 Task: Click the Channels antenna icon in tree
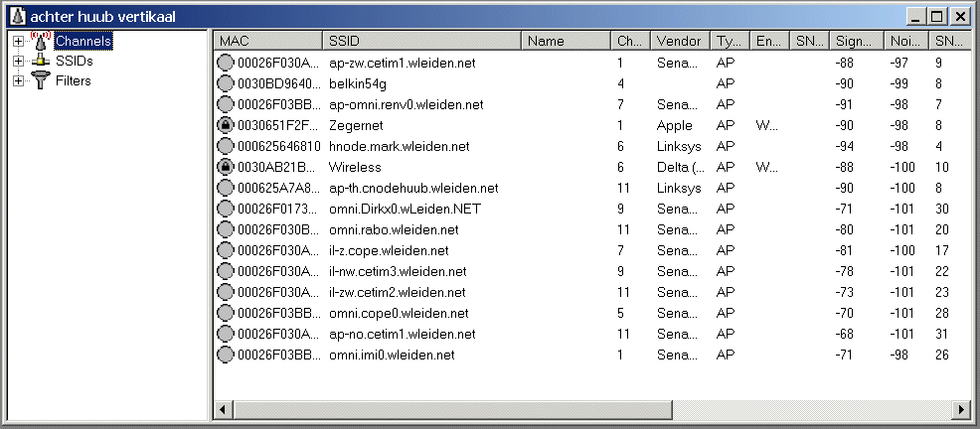point(41,41)
